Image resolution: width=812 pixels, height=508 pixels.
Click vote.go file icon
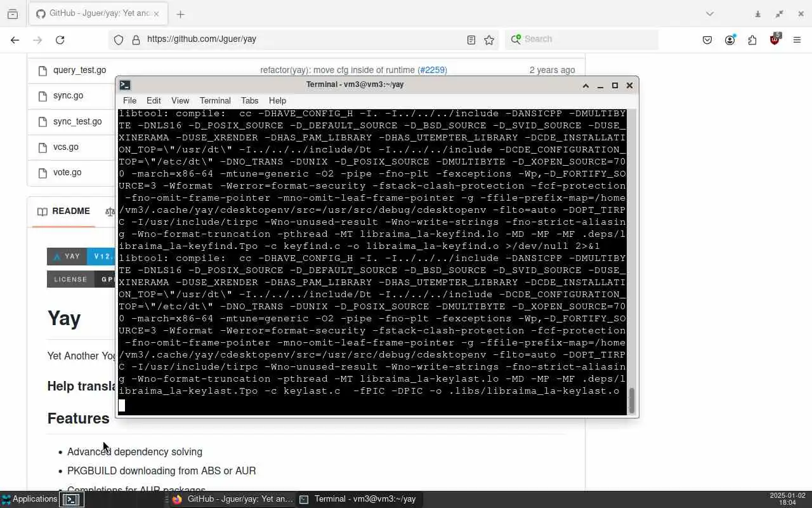point(43,173)
